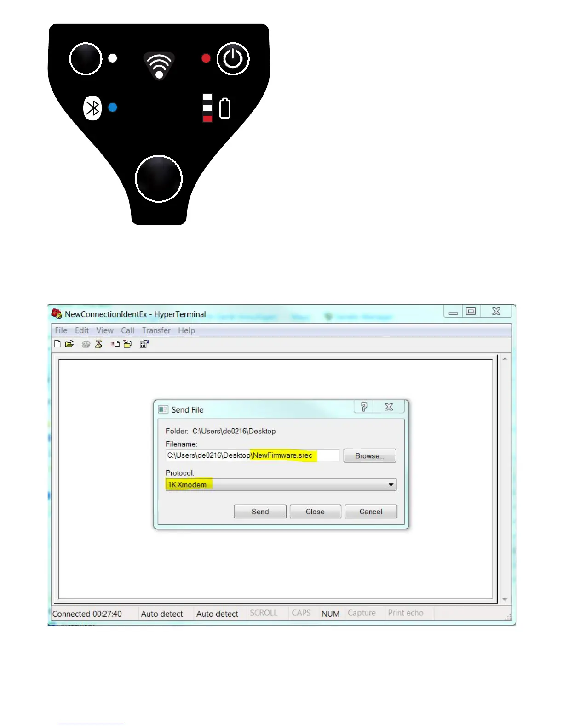Click the 'Capture' status bar entry
This screenshot has height=728, width=563.
point(362,613)
